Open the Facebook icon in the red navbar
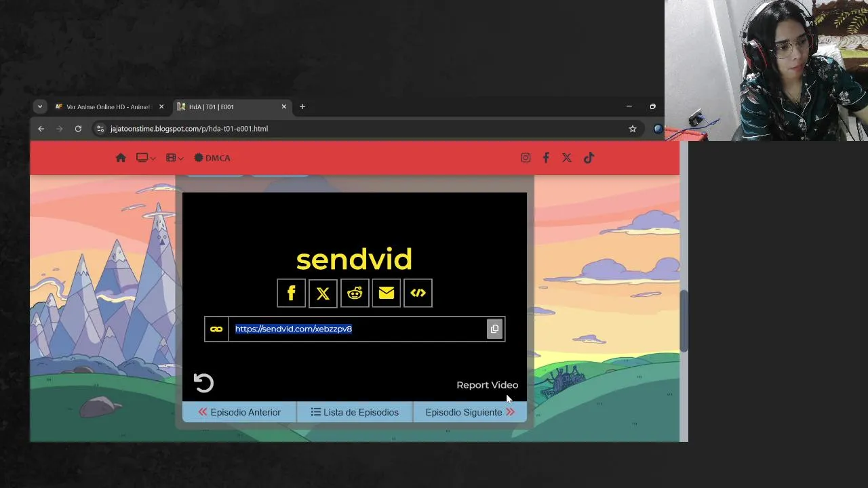The width and height of the screenshot is (868, 488). [546, 158]
